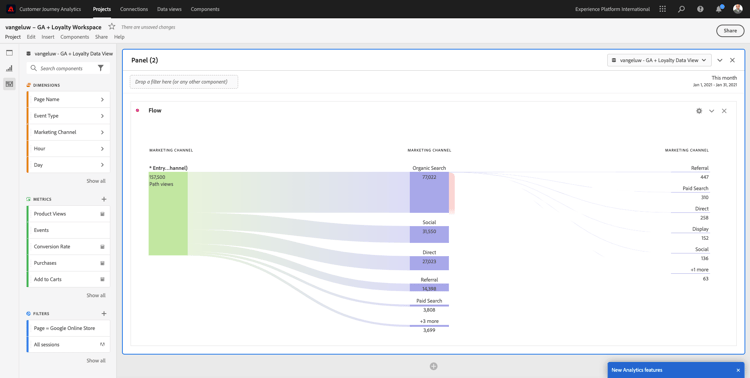The image size is (750, 378).
Task: Open the Insert menu
Action: [48, 37]
